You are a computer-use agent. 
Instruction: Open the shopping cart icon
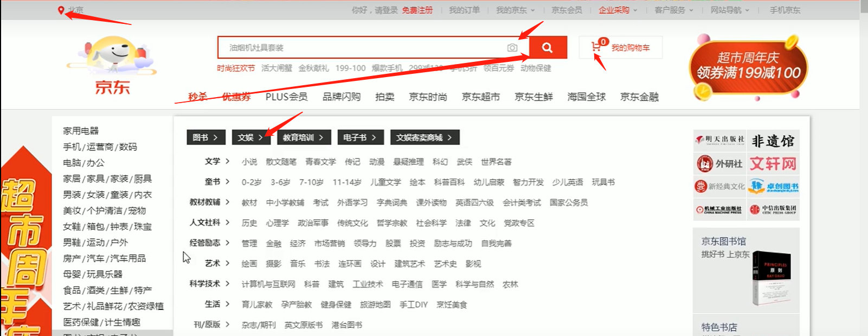point(596,47)
